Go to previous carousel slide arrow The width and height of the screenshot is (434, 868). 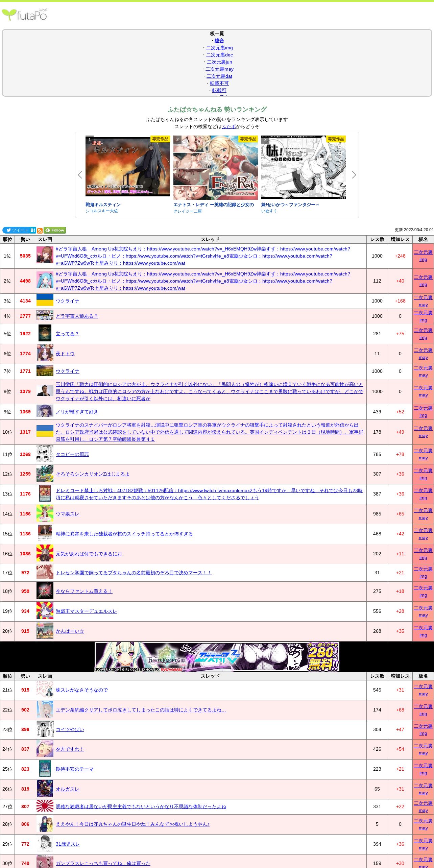click(x=80, y=175)
